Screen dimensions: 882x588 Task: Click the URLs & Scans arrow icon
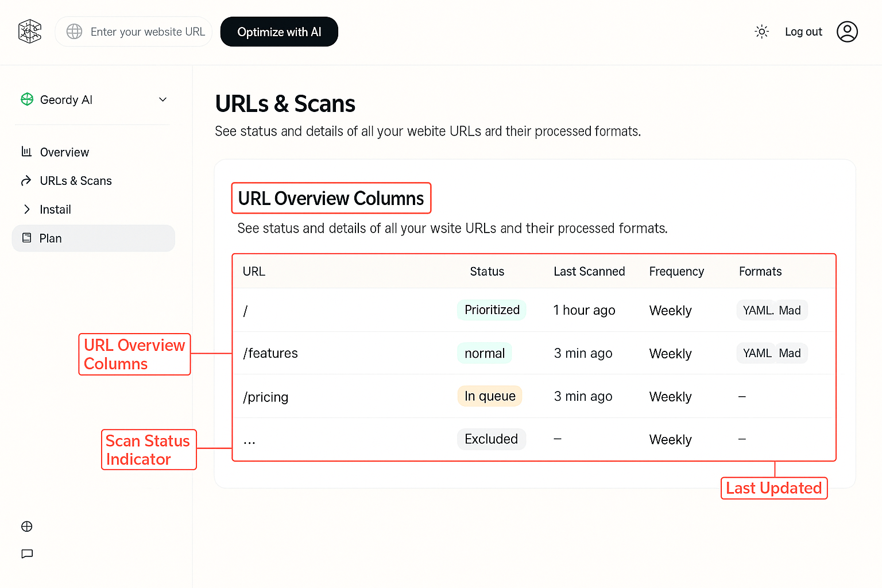pos(26,180)
